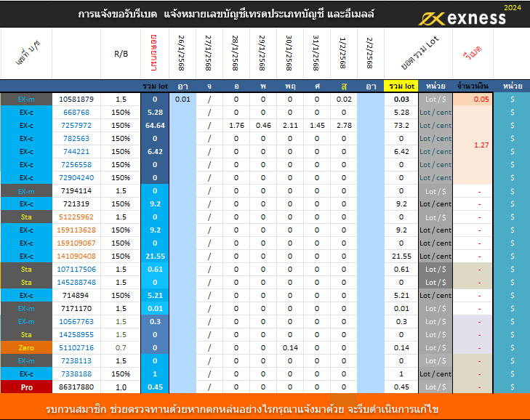Select orange account number 159113628
This screenshot has width=530, height=420.
76,230
